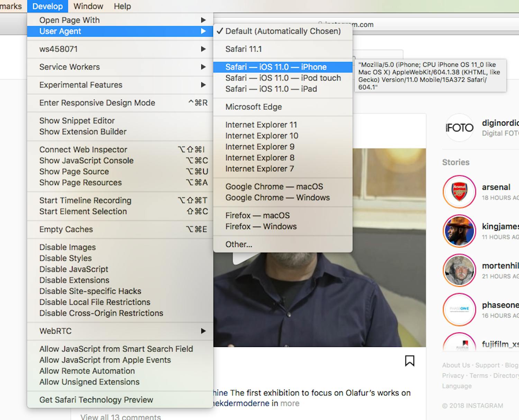This screenshot has height=420, width=519.
Task: Open the Window menu in menu bar
Action: pyautogui.click(x=88, y=6)
